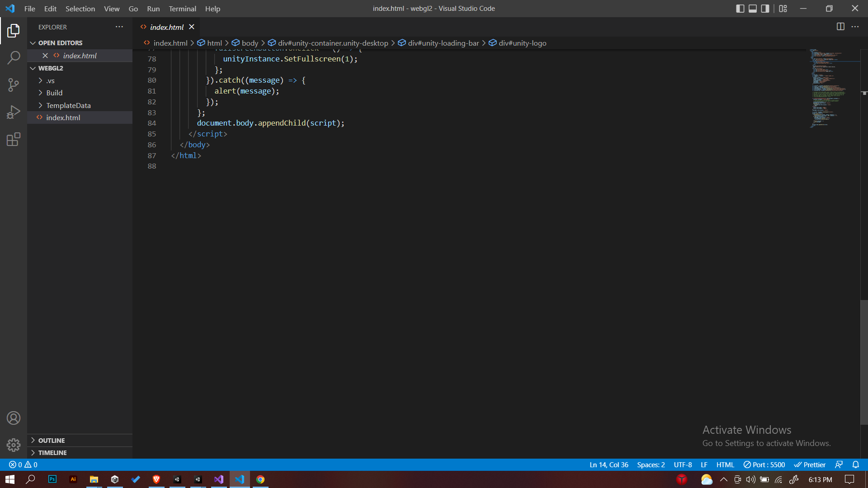Click the Port: 5500 Live Server button
Viewport: 868px width, 488px height.
click(764, 465)
